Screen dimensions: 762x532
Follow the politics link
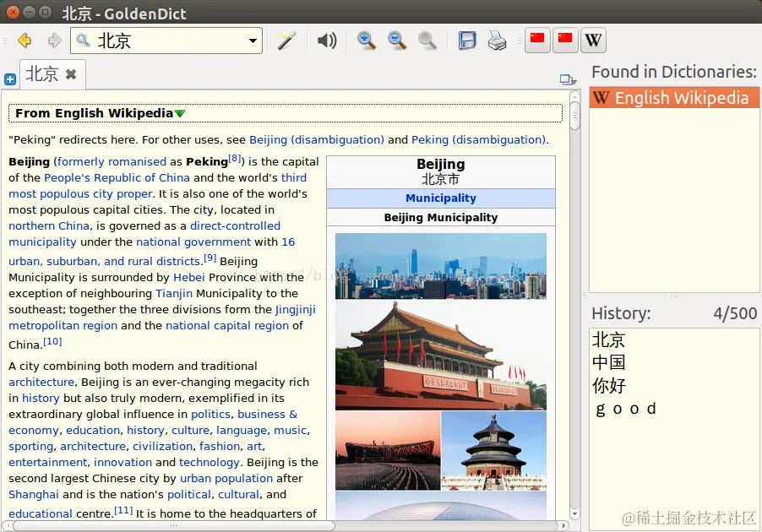(210, 414)
